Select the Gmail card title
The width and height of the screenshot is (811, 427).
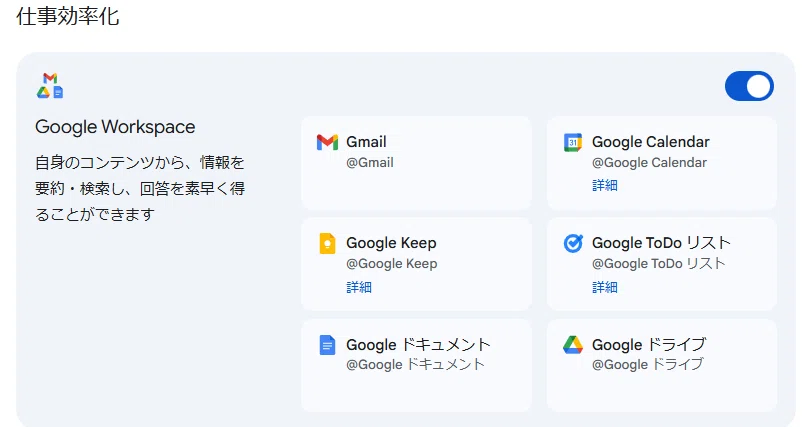click(366, 142)
